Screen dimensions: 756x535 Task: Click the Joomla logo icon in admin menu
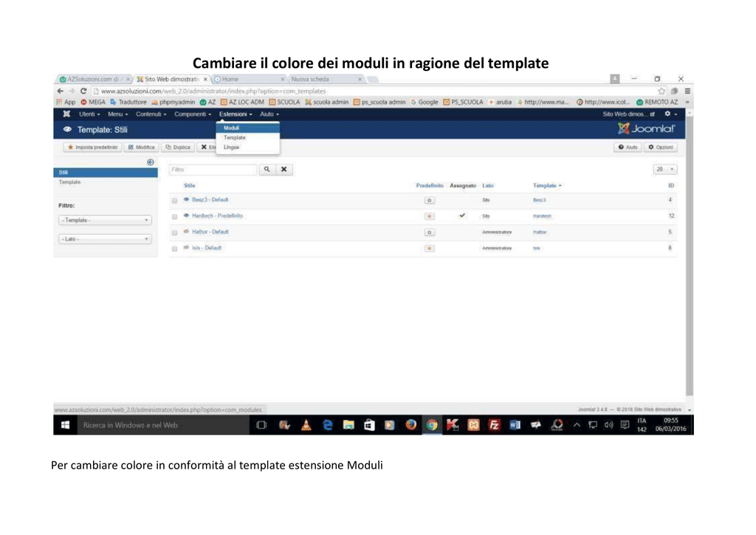(x=66, y=114)
